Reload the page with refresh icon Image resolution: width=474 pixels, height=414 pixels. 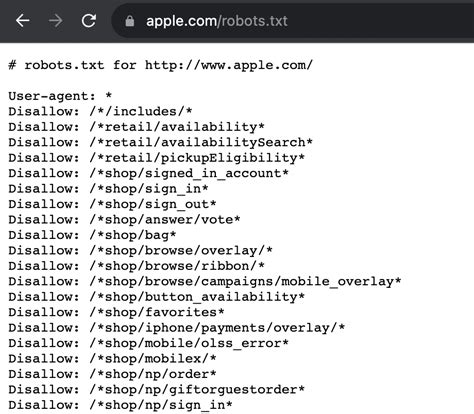point(89,21)
